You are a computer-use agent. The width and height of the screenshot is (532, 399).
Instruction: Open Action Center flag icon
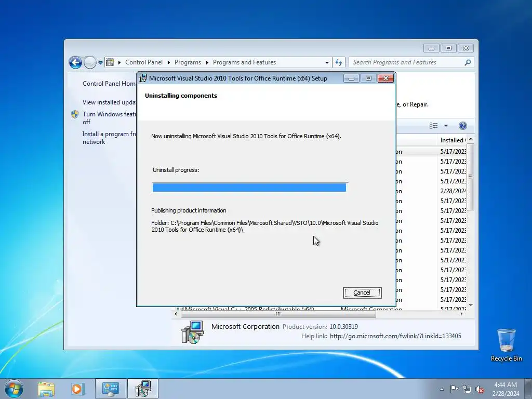[x=454, y=389]
